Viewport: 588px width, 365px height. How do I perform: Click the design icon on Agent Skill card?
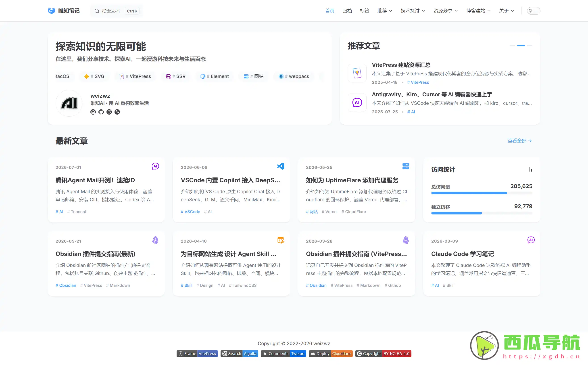pos(280,240)
